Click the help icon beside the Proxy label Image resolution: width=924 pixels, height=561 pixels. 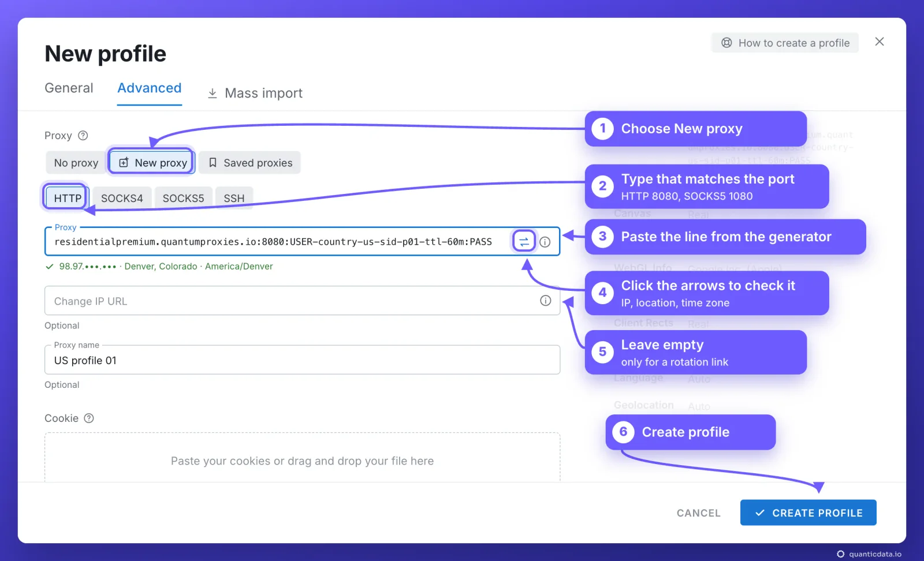point(83,136)
